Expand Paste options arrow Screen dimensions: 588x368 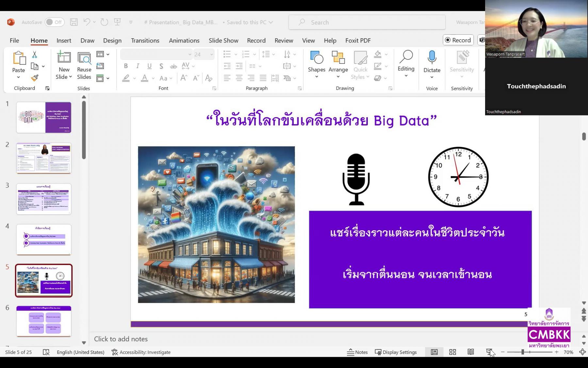(18, 77)
